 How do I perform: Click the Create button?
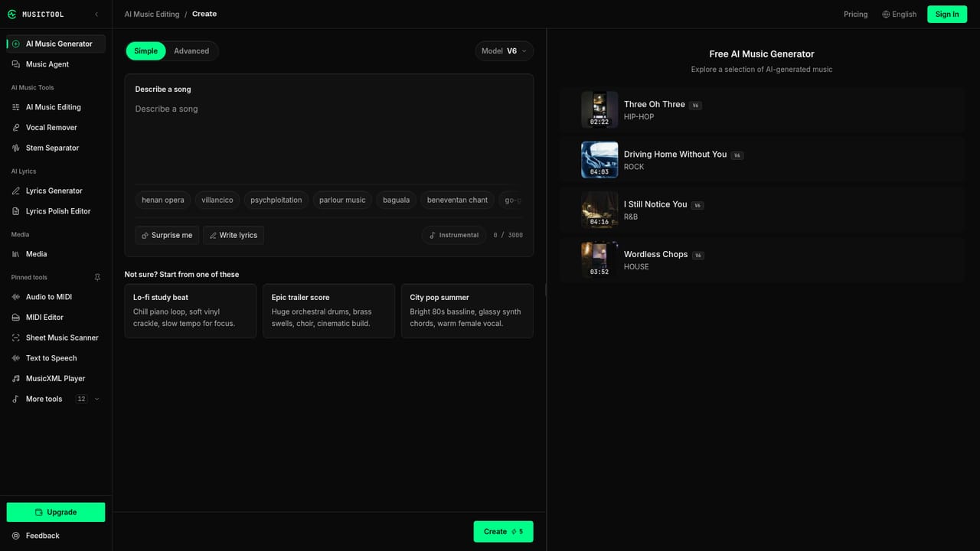click(503, 532)
